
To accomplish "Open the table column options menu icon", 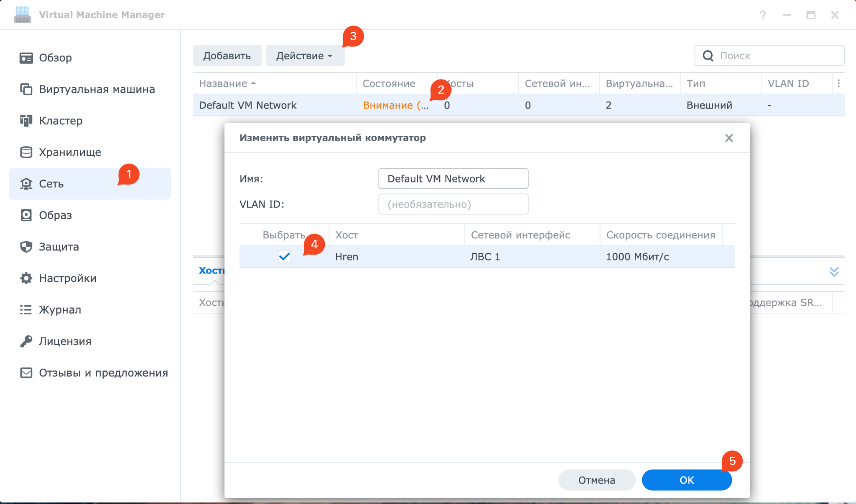I will point(838,84).
